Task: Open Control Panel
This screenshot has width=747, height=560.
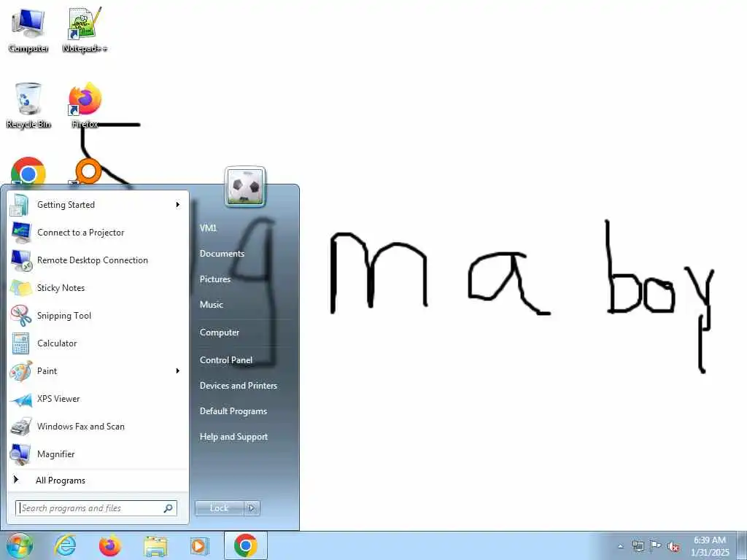Action: coord(226,360)
